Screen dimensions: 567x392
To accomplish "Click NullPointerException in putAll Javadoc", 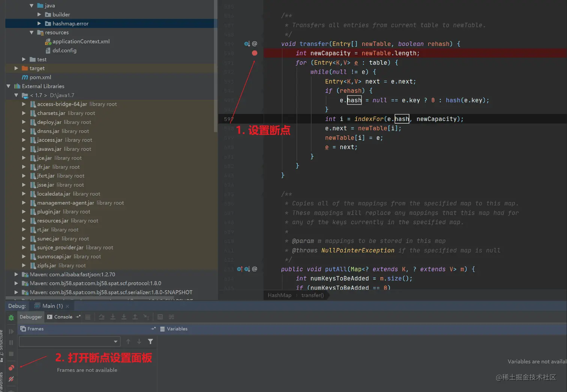I will click(x=358, y=250).
